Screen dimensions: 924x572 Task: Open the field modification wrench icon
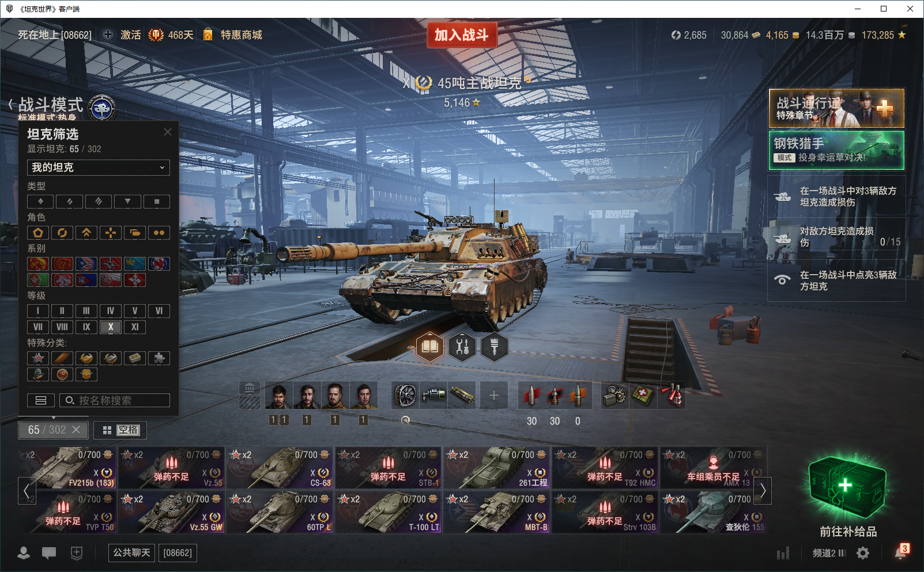[x=462, y=347]
